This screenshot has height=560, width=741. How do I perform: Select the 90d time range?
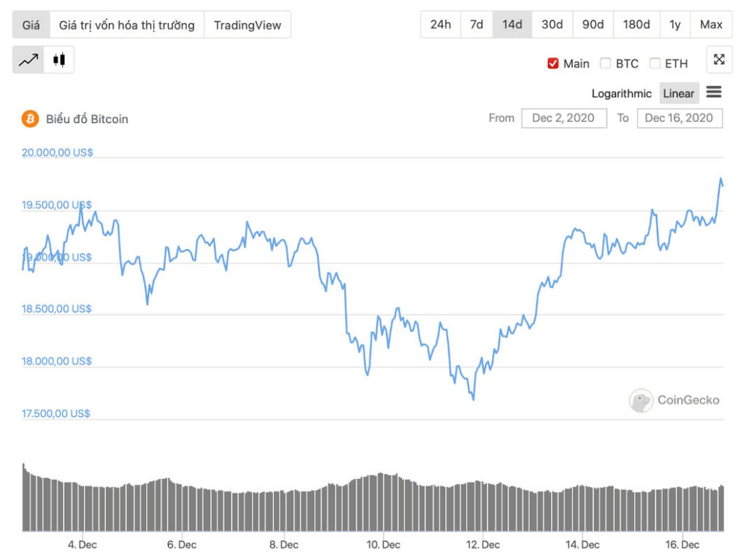click(x=593, y=24)
